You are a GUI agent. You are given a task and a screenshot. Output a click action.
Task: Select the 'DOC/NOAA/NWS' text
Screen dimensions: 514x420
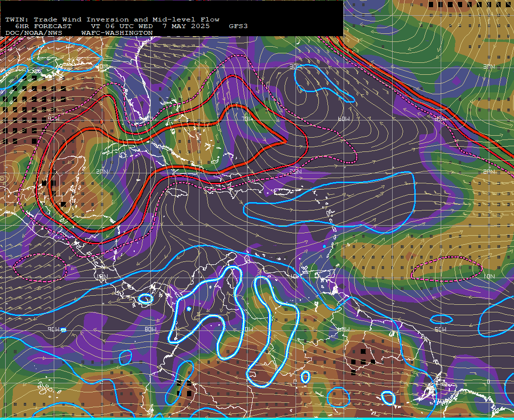(34, 33)
